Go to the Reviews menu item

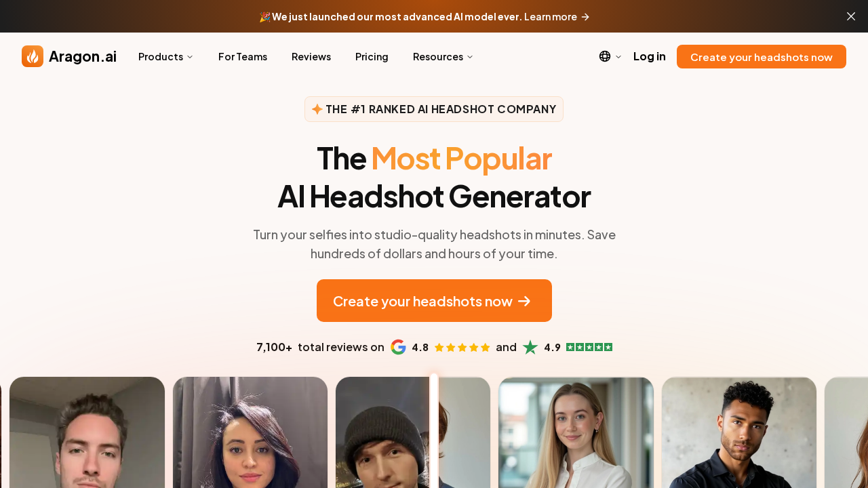tap(311, 56)
